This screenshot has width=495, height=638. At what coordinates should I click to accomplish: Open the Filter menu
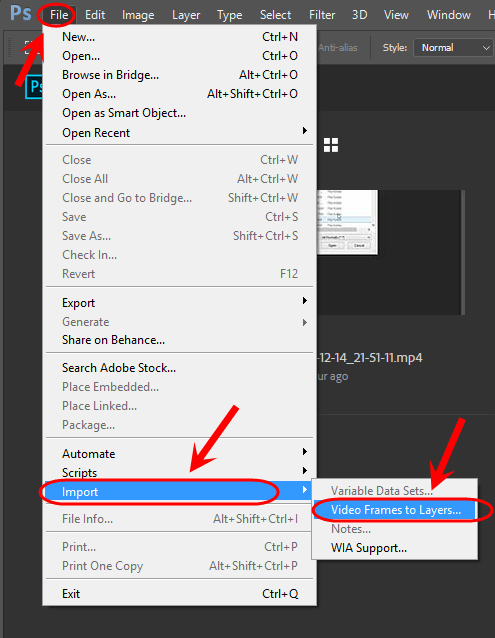(x=322, y=15)
